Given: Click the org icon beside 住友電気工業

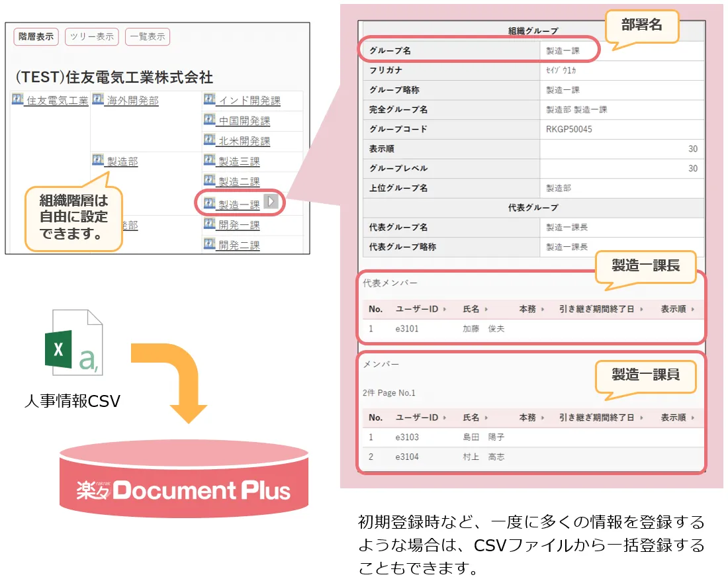Looking at the screenshot, I should 17,99.
